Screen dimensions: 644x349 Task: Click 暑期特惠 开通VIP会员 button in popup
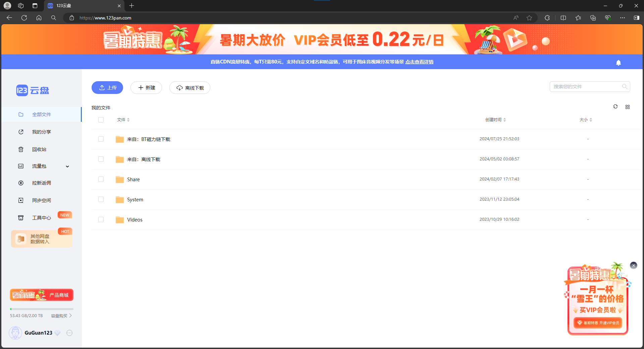pos(598,323)
